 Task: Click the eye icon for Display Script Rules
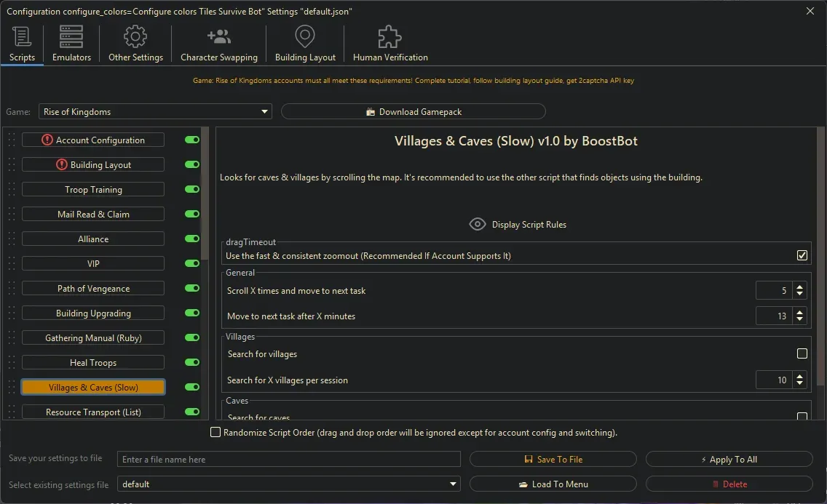(x=478, y=225)
